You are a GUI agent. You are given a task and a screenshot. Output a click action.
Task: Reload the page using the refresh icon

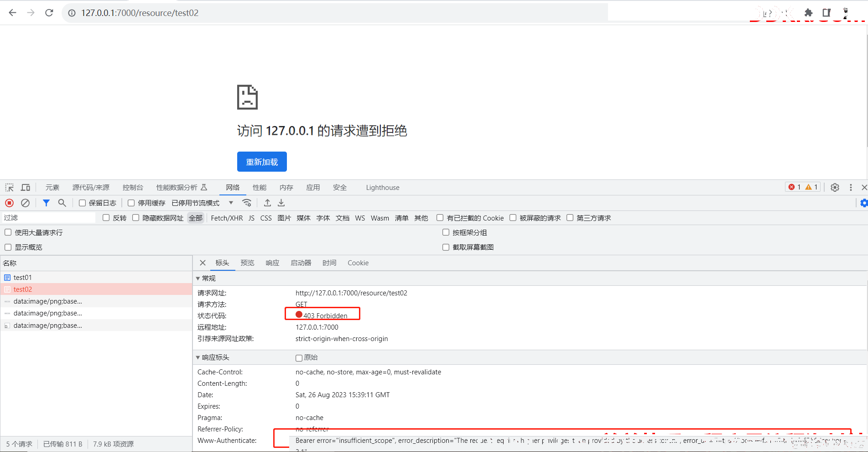click(x=49, y=13)
